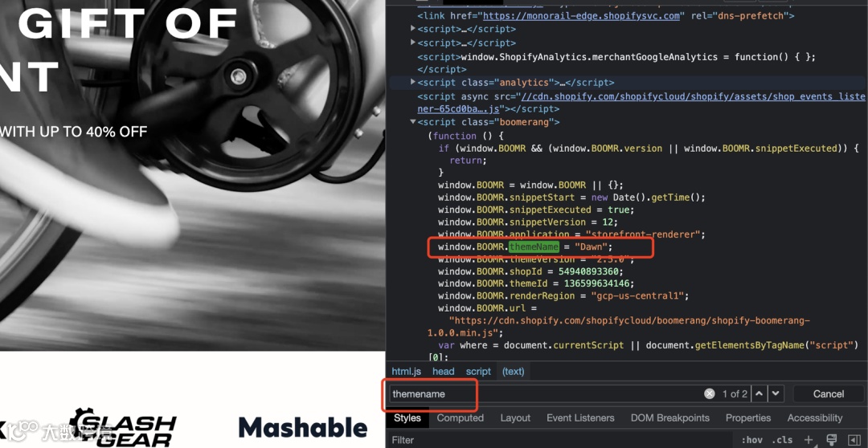Expand the first collapsed script tag
Image resolution: width=868 pixels, height=448 pixels.
pos(413,28)
